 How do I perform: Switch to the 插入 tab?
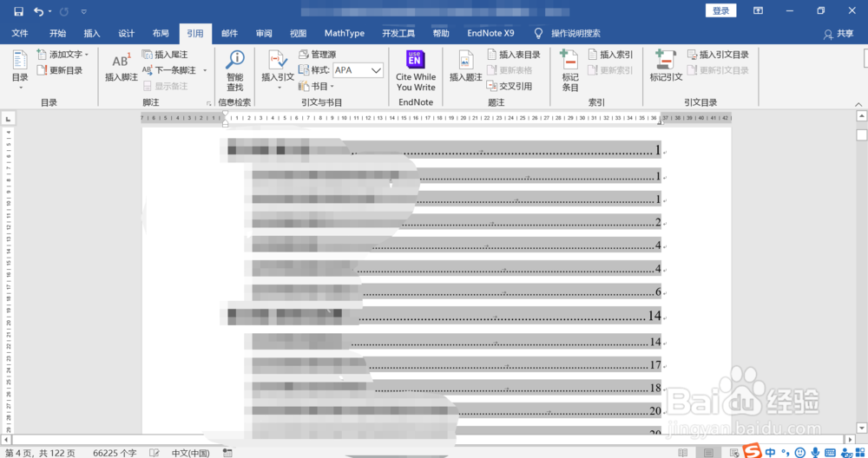(x=92, y=33)
